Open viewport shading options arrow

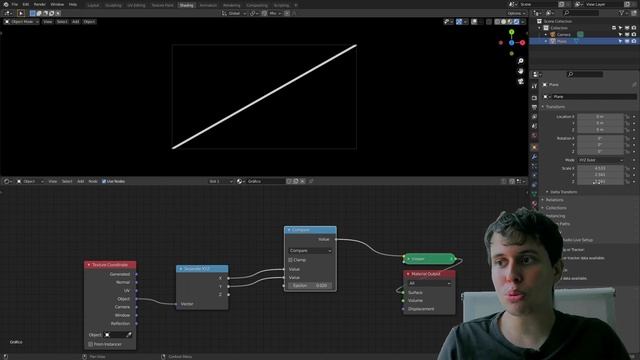523,22
